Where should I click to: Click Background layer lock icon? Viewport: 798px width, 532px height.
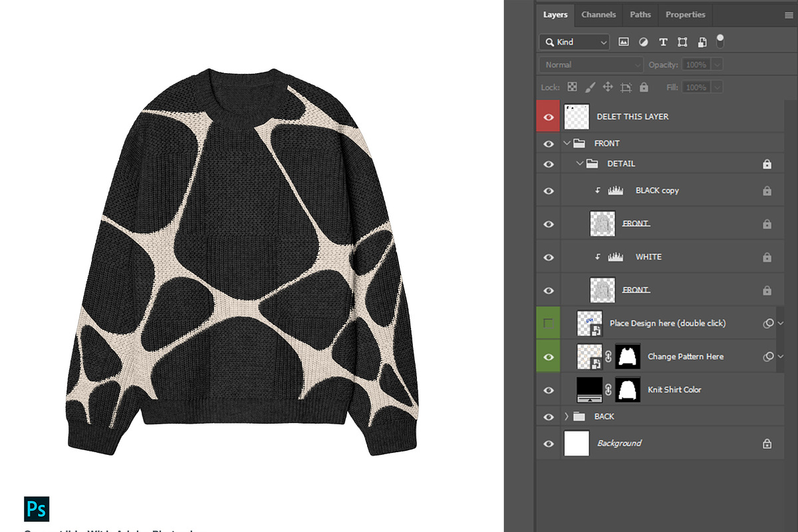pos(767,444)
